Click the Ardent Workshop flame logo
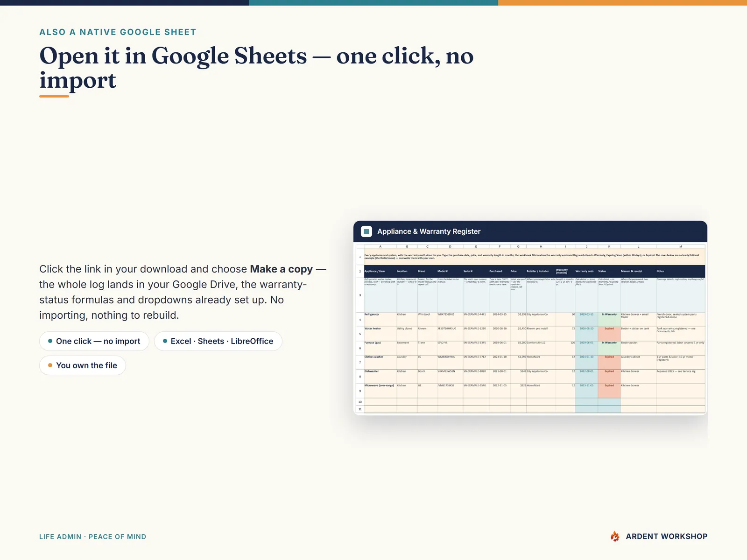Image resolution: width=747 pixels, height=560 pixels. 615,537
